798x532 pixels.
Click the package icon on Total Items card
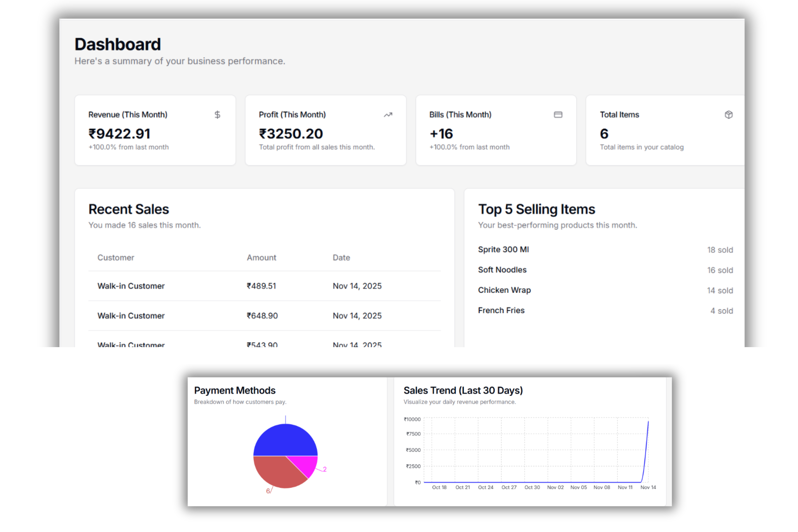coord(729,115)
